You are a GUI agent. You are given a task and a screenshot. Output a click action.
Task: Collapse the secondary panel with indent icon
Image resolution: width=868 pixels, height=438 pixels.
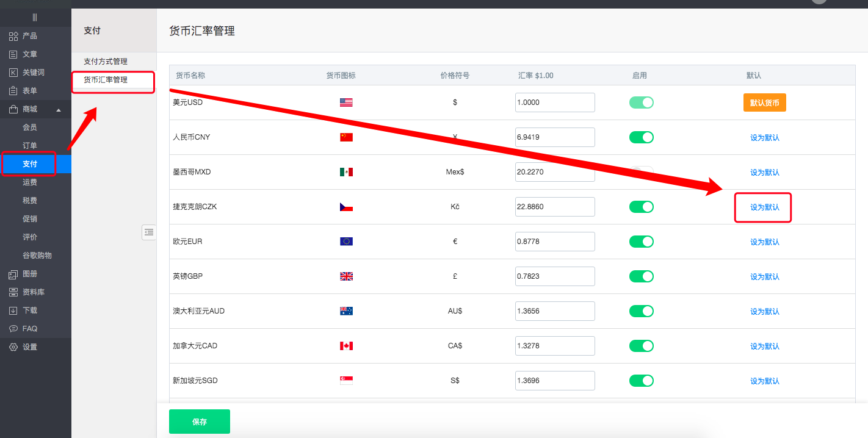pyautogui.click(x=149, y=232)
